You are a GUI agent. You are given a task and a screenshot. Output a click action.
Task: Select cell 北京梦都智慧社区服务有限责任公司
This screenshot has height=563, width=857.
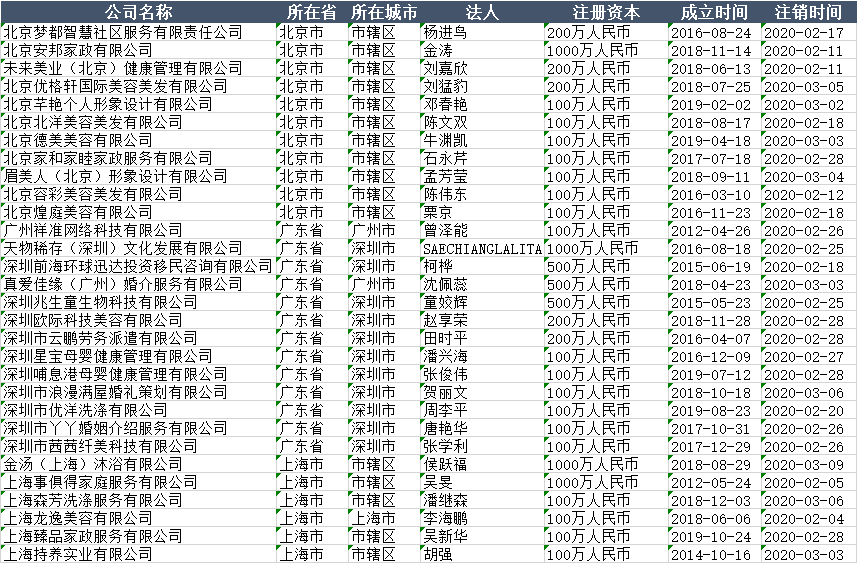[x=138, y=32]
